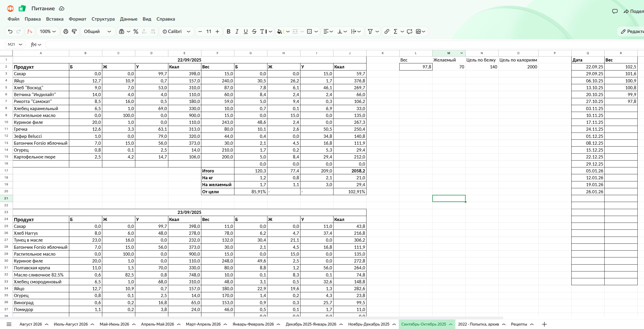Screen dimensions: 644x329
Task: Insert a hyperlink with the chain icon
Action: [x=387, y=31]
